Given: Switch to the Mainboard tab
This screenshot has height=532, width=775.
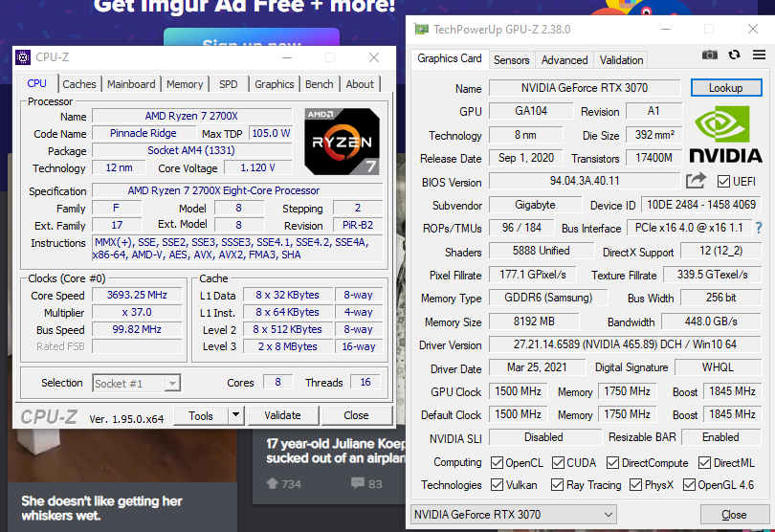Looking at the screenshot, I should click(x=131, y=84).
